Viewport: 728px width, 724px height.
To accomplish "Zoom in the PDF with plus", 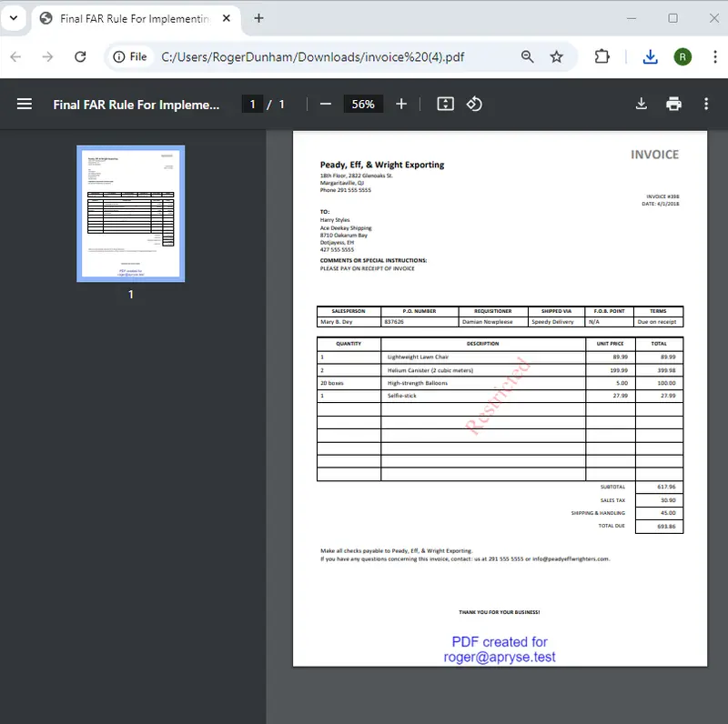I will tap(401, 104).
